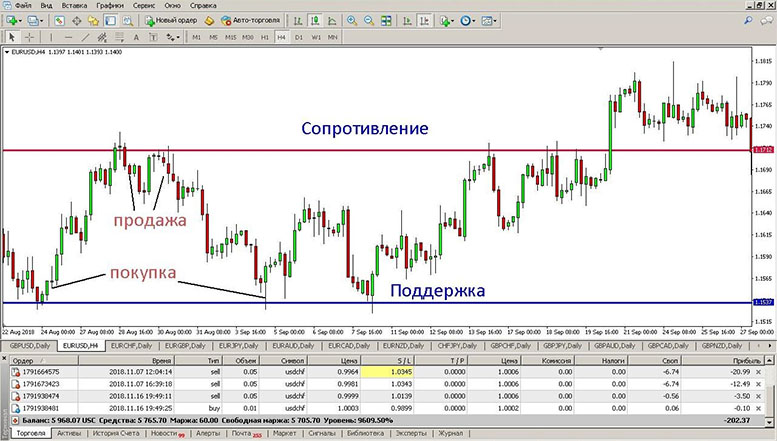Screen dimensions: 777x441
Task: Open the chat bubbles icon
Action: 767,20
